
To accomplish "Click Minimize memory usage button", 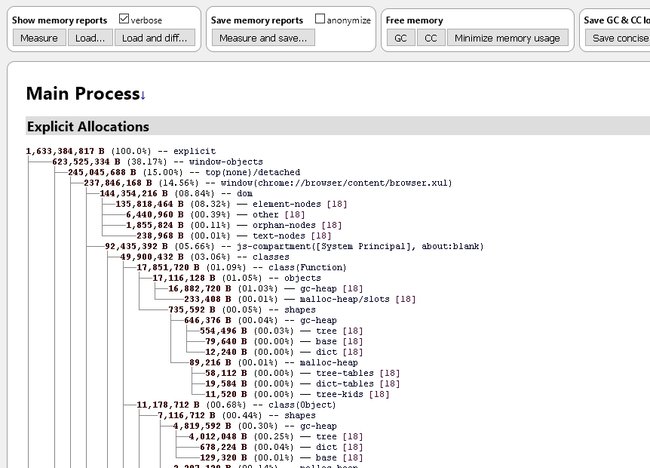I will (x=507, y=38).
